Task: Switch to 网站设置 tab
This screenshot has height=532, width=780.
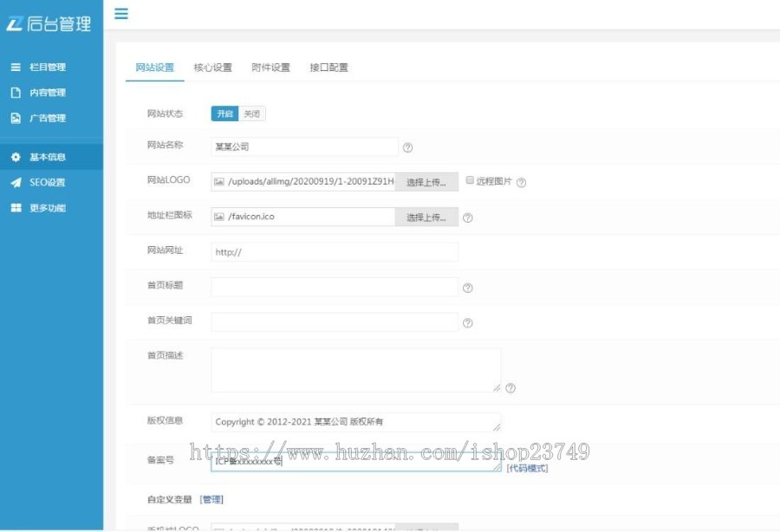Action: click(155, 68)
